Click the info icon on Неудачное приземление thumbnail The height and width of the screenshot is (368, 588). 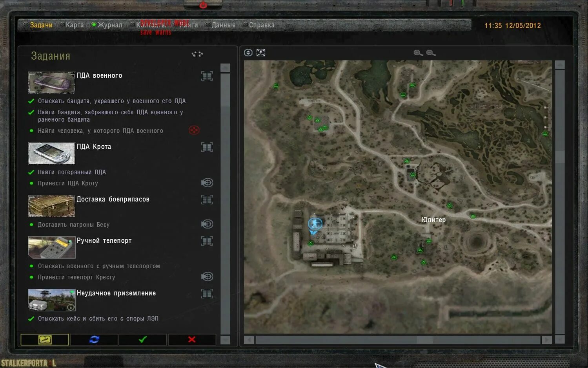(x=71, y=307)
